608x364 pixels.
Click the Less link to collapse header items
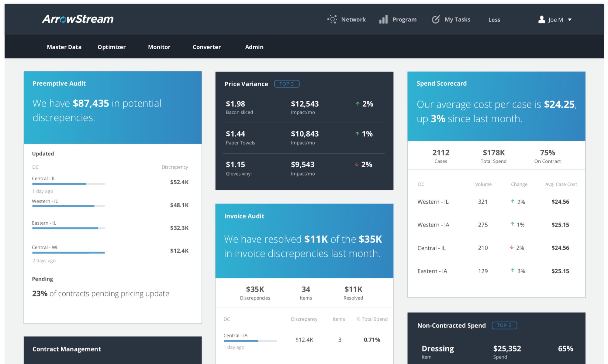coord(494,20)
